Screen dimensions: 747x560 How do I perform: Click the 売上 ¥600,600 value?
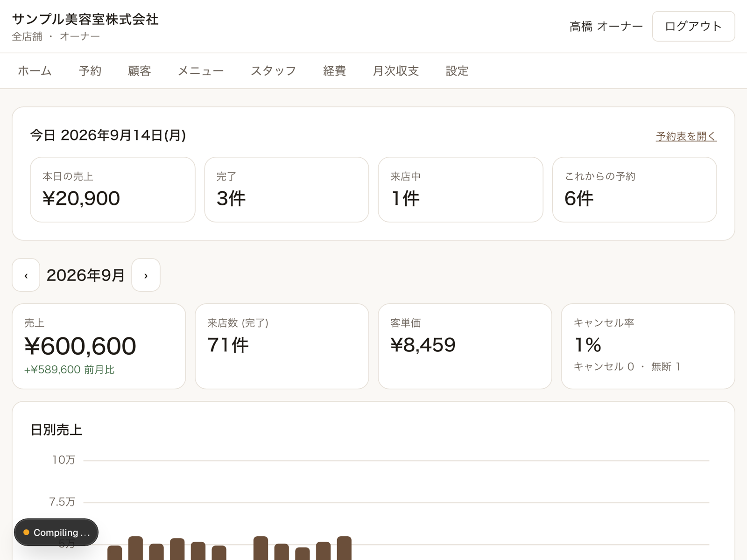pyautogui.click(x=80, y=346)
